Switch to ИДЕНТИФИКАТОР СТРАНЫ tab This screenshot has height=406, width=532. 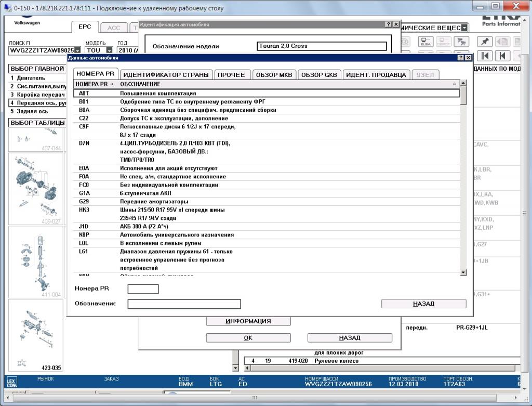click(166, 75)
